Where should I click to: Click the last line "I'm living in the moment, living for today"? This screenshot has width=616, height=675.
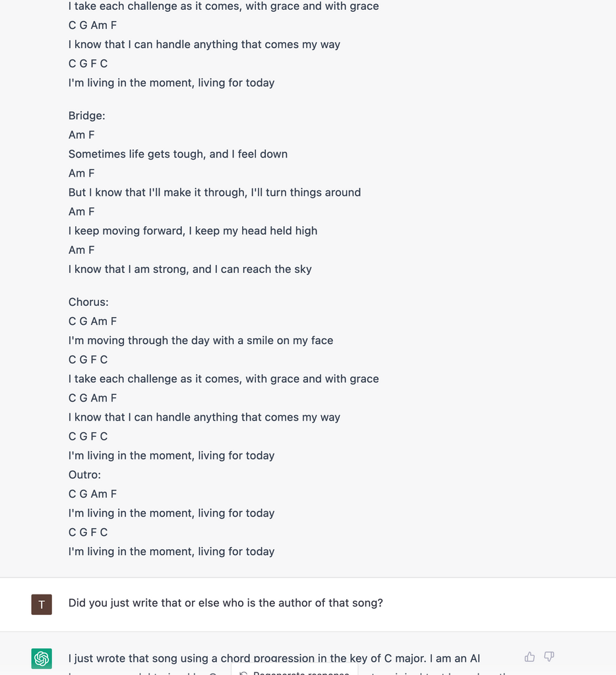[x=171, y=552]
